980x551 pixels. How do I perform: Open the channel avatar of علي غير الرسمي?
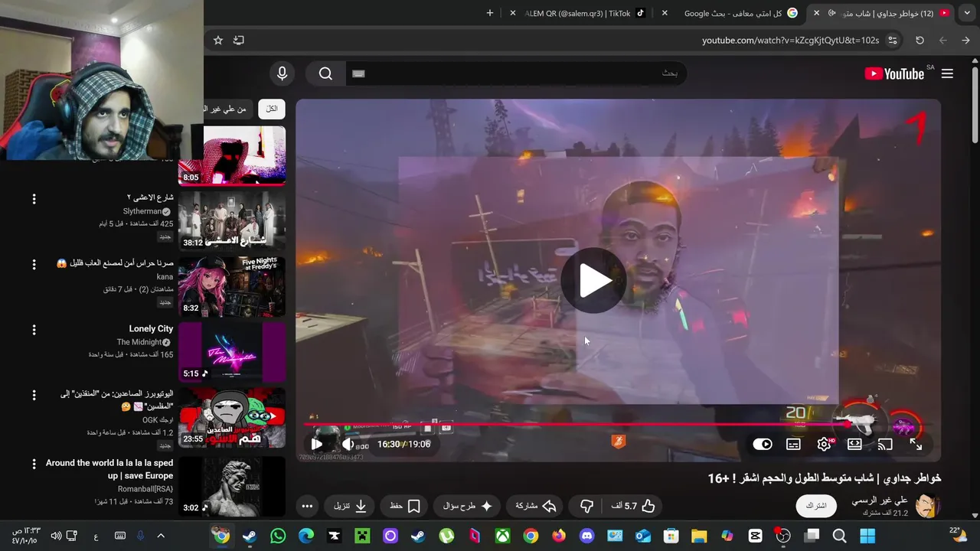(927, 506)
